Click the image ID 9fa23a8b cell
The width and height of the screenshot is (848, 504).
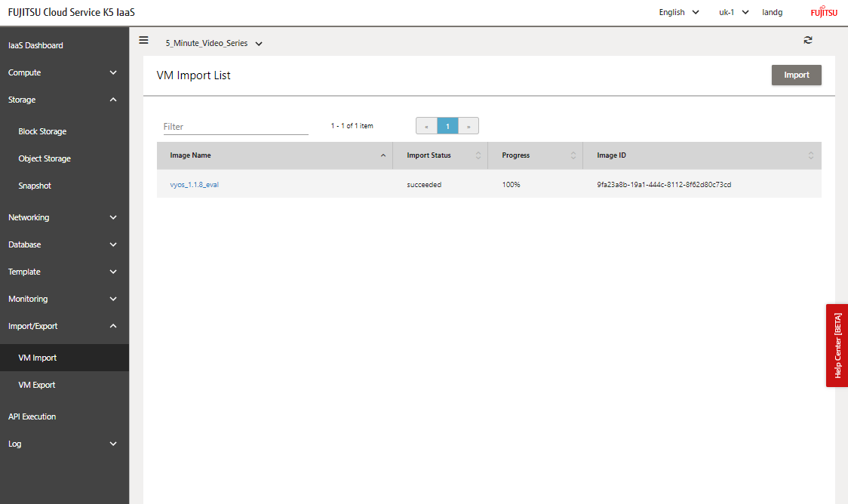pyautogui.click(x=664, y=184)
